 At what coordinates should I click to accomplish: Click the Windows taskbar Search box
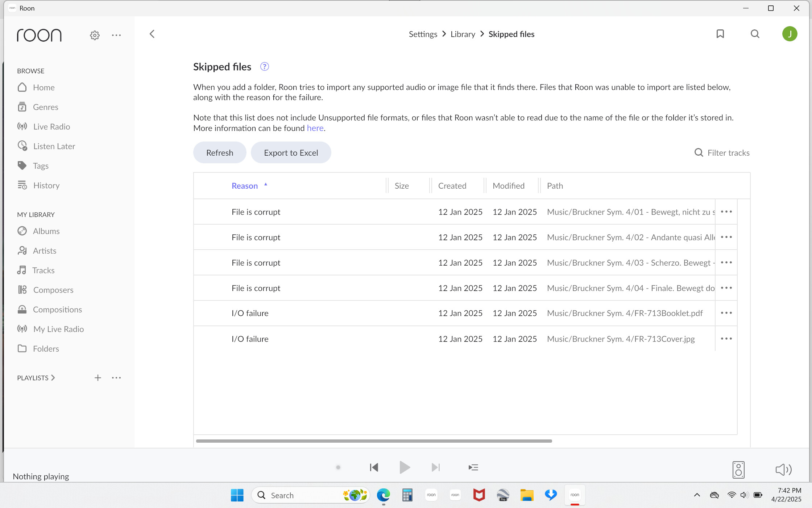[x=310, y=495]
